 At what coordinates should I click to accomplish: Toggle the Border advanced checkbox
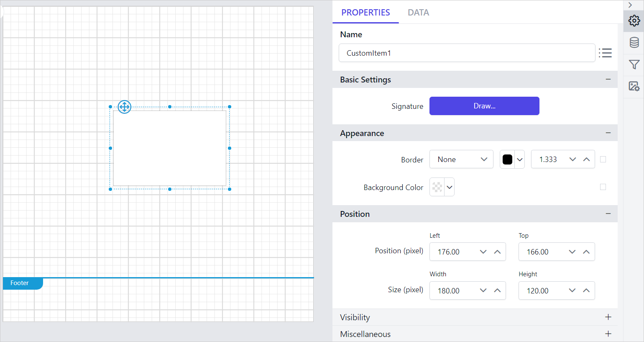point(603,159)
